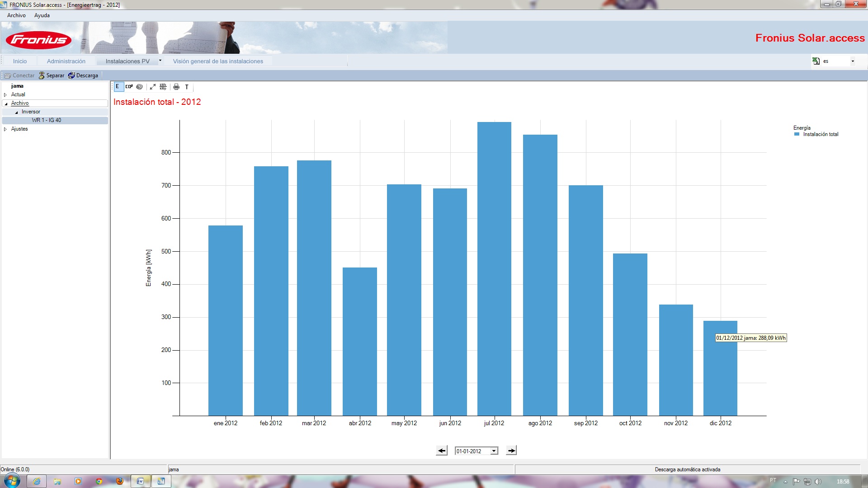Switch to the Administración tab
868x488 pixels.
[66, 61]
